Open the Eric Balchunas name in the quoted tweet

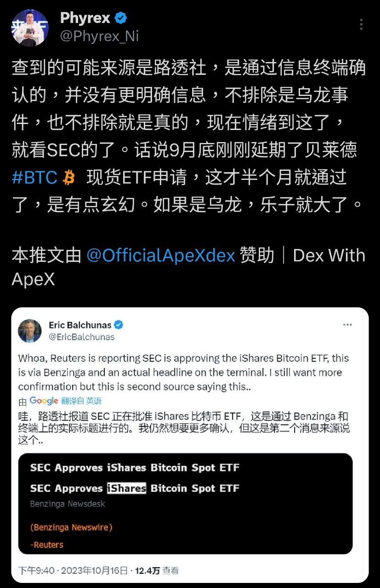click(x=80, y=325)
